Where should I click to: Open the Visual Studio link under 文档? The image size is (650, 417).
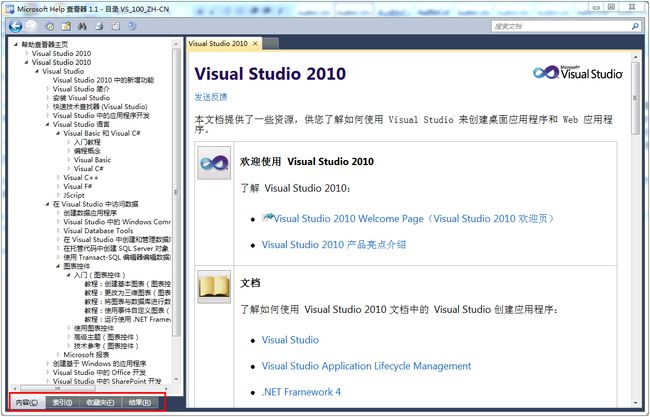tap(290, 340)
